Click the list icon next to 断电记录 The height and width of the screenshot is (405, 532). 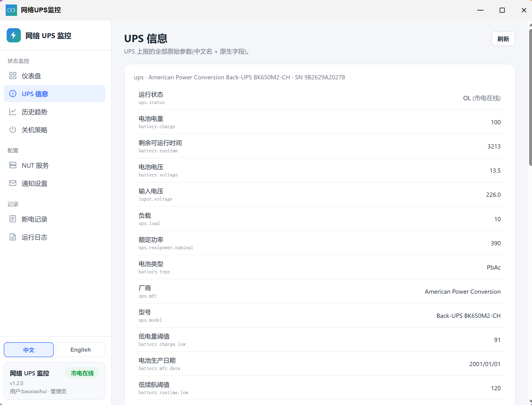tap(13, 219)
